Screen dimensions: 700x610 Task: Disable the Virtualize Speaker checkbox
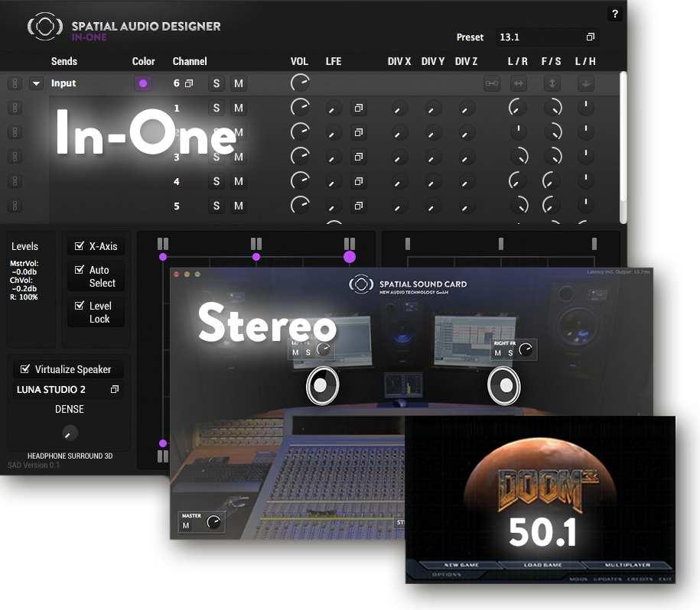click(x=25, y=368)
